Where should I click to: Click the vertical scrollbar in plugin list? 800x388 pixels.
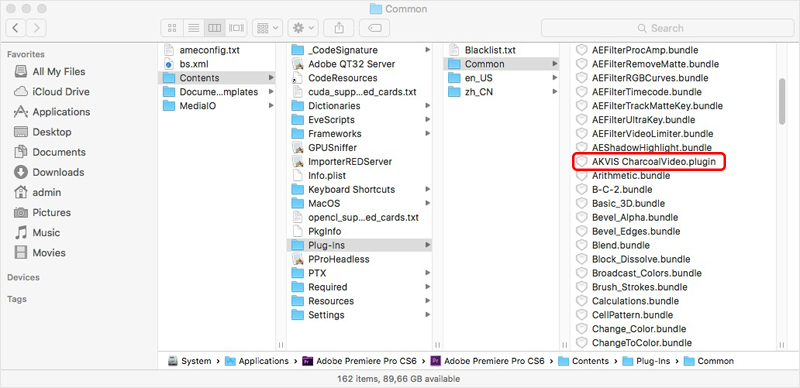(x=782, y=101)
